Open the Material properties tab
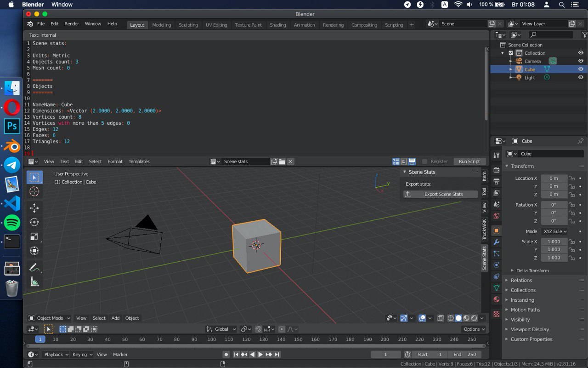Image resolution: width=588 pixels, height=368 pixels. coord(496,299)
